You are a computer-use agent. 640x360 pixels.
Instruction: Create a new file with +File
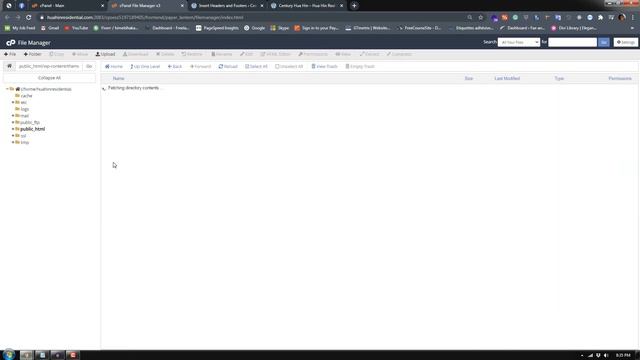coord(10,54)
